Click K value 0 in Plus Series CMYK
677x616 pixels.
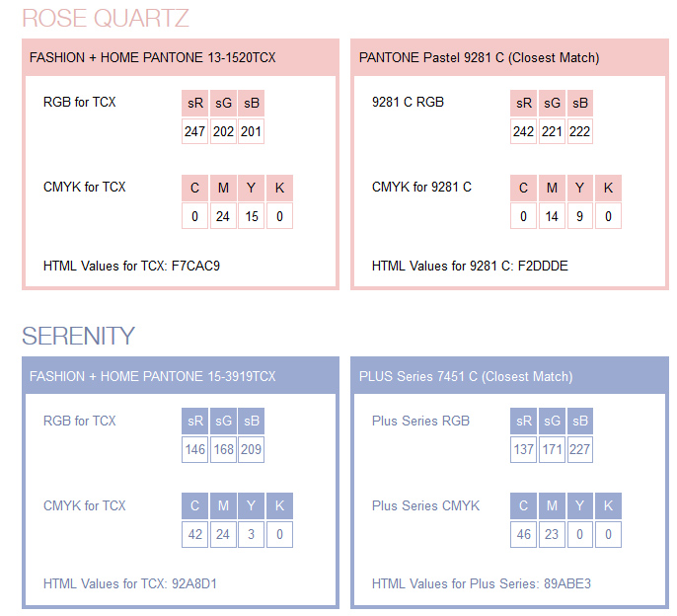[x=608, y=535]
